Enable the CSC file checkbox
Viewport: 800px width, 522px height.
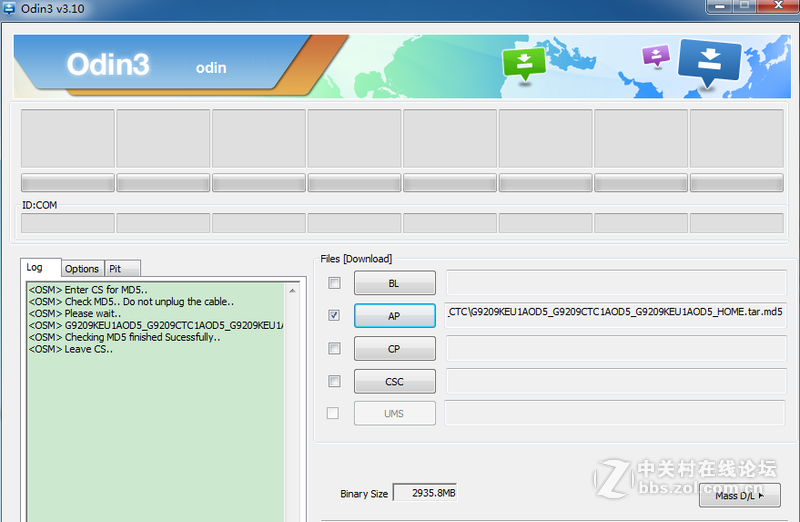[x=334, y=381]
